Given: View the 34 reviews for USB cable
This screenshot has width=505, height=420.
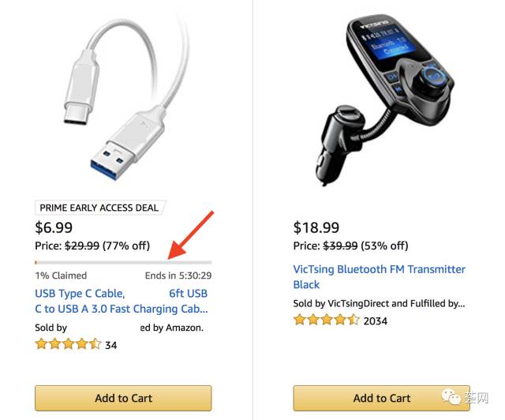Looking at the screenshot, I should coord(111,345).
